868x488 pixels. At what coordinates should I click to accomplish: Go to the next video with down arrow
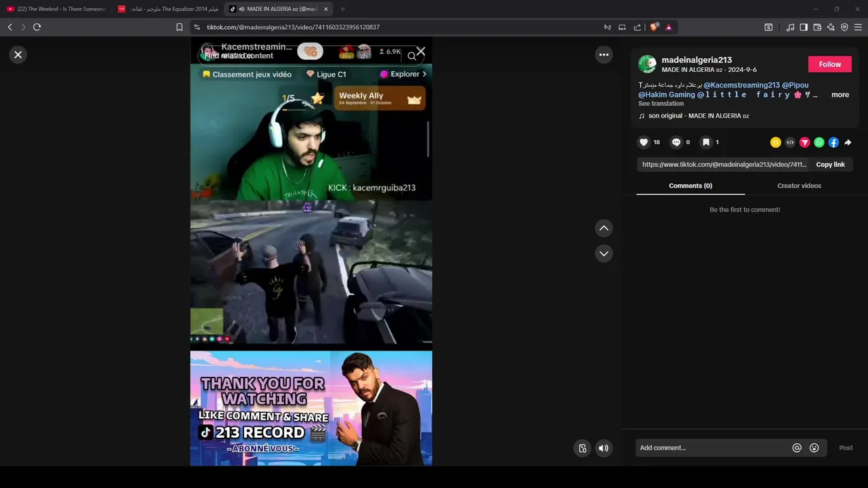[x=604, y=253]
